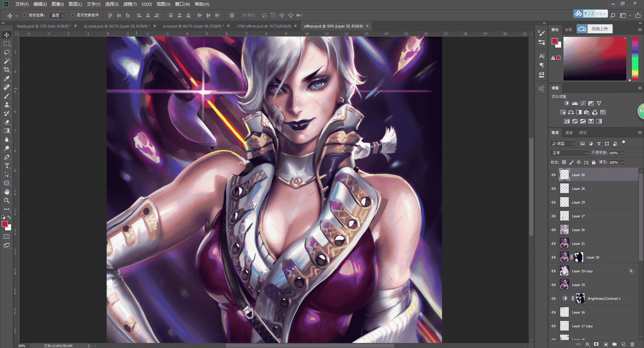This screenshot has height=348, width=644.
Task: Switch to the 色板 swatches tab
Action: click(x=569, y=30)
